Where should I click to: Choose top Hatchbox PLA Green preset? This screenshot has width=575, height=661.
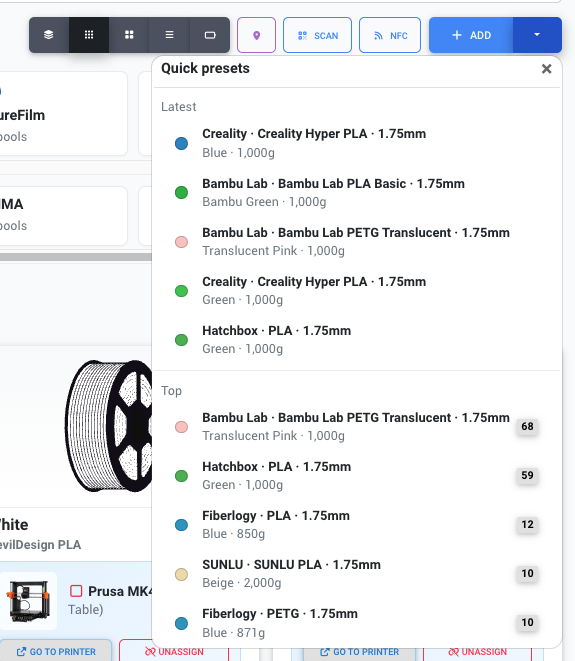tap(357, 476)
